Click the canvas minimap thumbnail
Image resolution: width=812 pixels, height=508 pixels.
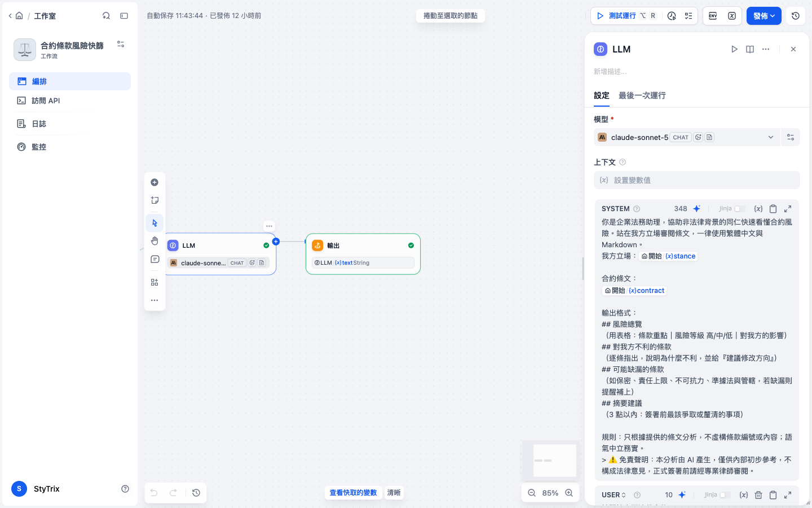pos(550,461)
